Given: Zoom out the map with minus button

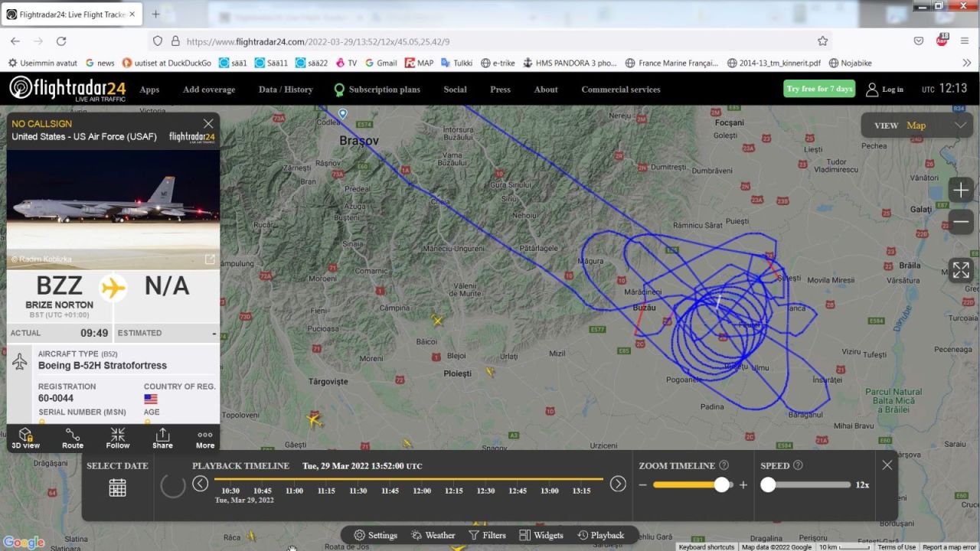Looking at the screenshot, I should [x=961, y=222].
